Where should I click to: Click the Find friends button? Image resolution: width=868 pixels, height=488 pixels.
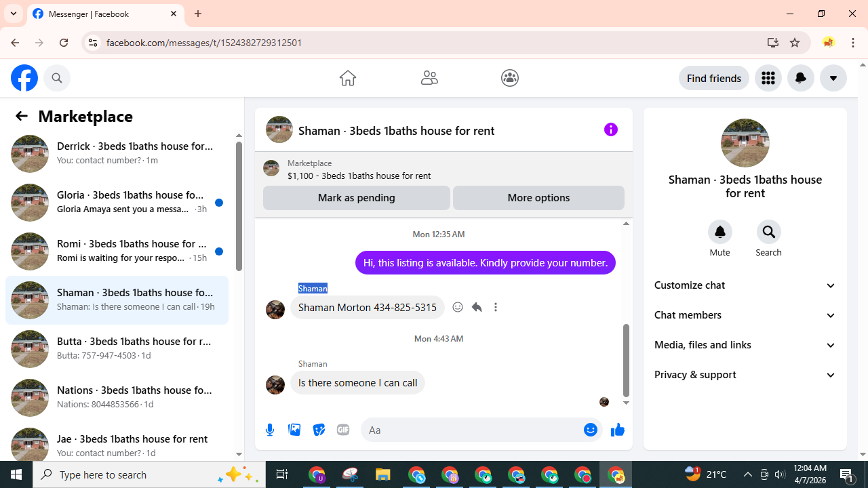[714, 78]
